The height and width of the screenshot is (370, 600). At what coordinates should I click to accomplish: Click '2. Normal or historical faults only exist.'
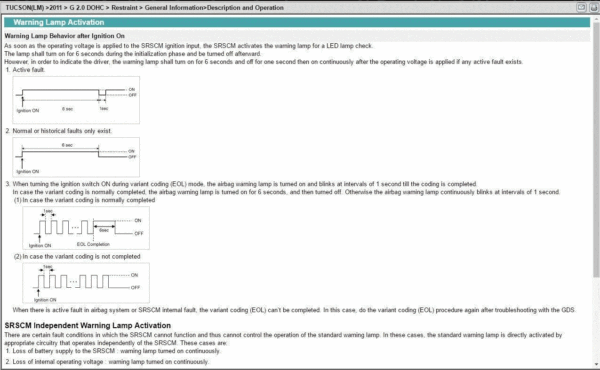[x=59, y=131]
